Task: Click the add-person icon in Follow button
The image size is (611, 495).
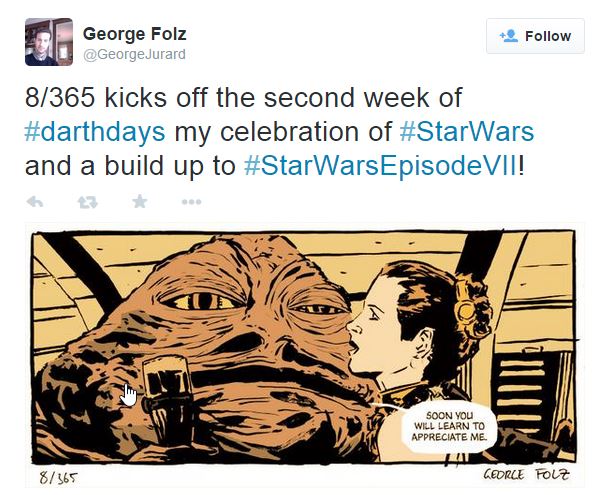Action: [x=509, y=36]
